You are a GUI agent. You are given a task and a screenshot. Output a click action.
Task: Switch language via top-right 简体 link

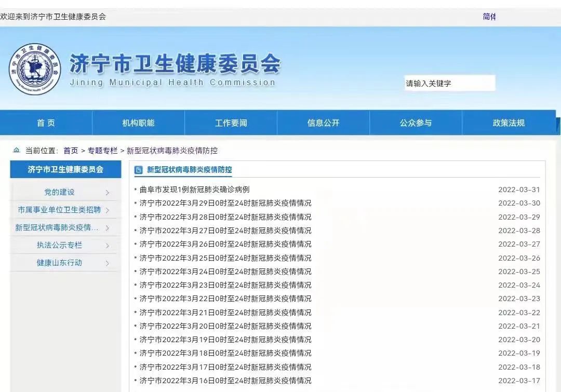click(489, 17)
